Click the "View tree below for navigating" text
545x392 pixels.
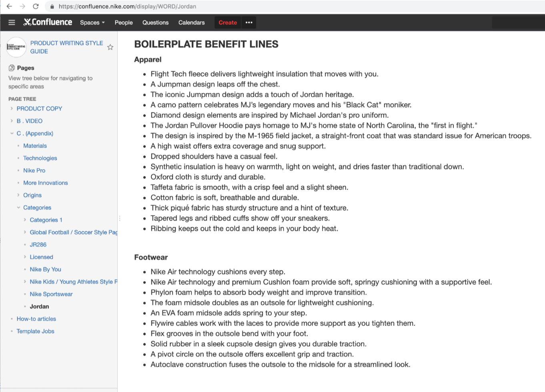tap(50, 82)
